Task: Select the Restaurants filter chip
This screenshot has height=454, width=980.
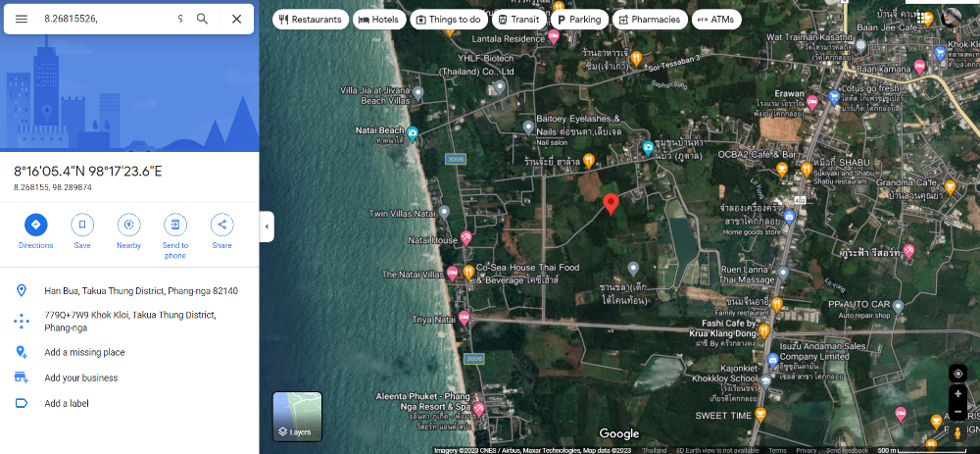Action: click(x=311, y=20)
